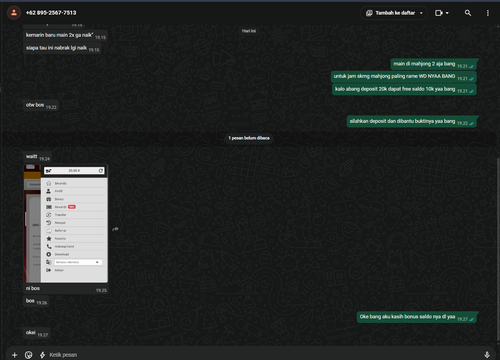Open the three-dot chat menu
This screenshot has height=360, width=500.
pyautogui.click(x=488, y=13)
